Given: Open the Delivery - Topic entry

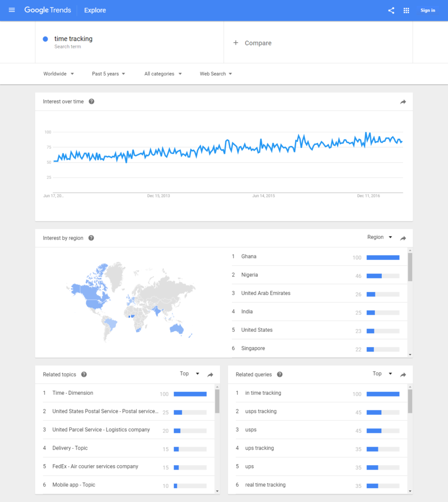Looking at the screenshot, I should click(x=128, y=448).
